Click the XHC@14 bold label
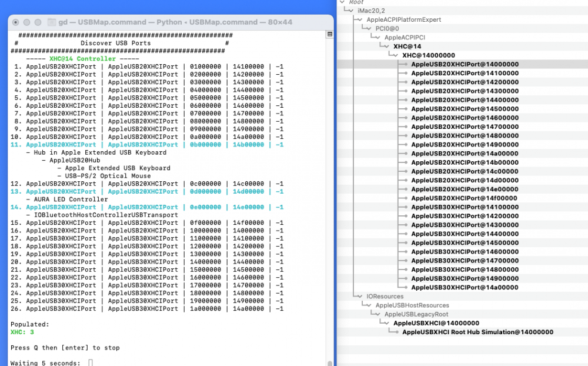 click(x=407, y=46)
